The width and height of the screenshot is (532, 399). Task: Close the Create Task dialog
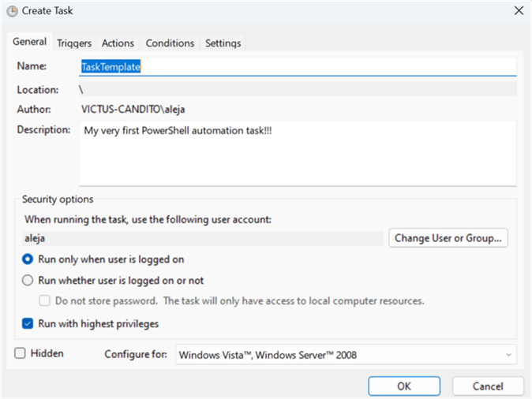pyautogui.click(x=518, y=10)
